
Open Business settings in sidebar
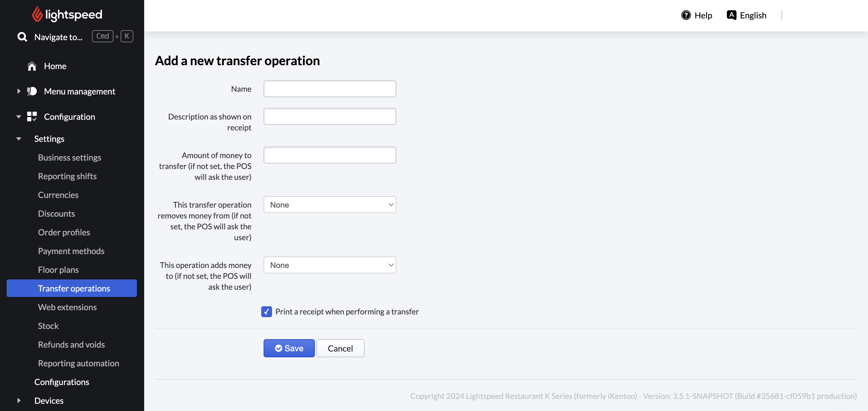(69, 158)
